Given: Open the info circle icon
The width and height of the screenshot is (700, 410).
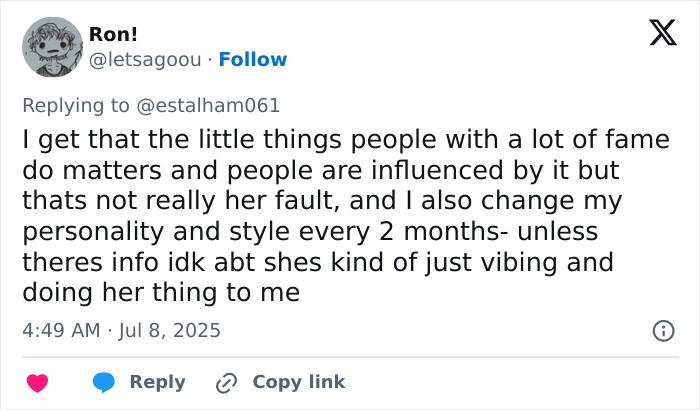Looking at the screenshot, I should point(661,330).
